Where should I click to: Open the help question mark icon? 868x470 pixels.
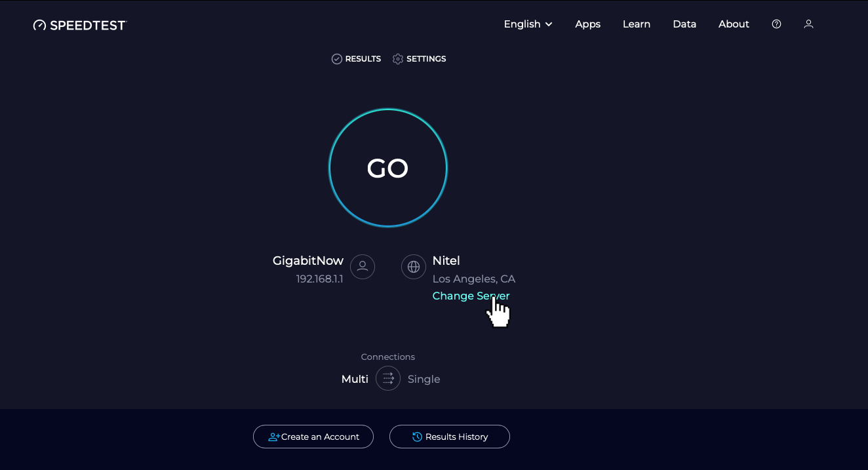tap(776, 24)
